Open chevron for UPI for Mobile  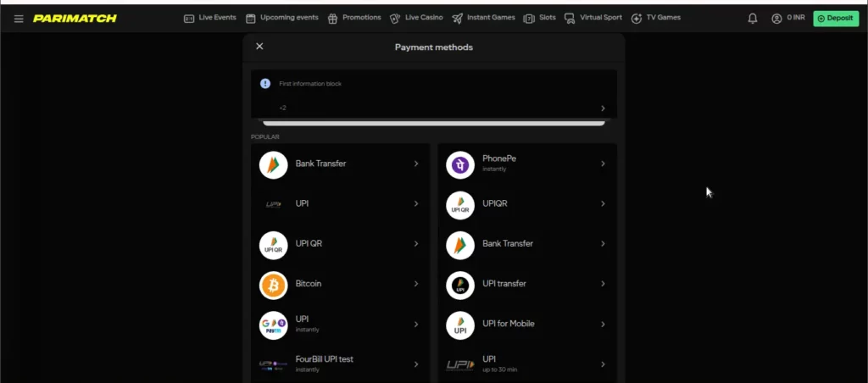(x=603, y=325)
